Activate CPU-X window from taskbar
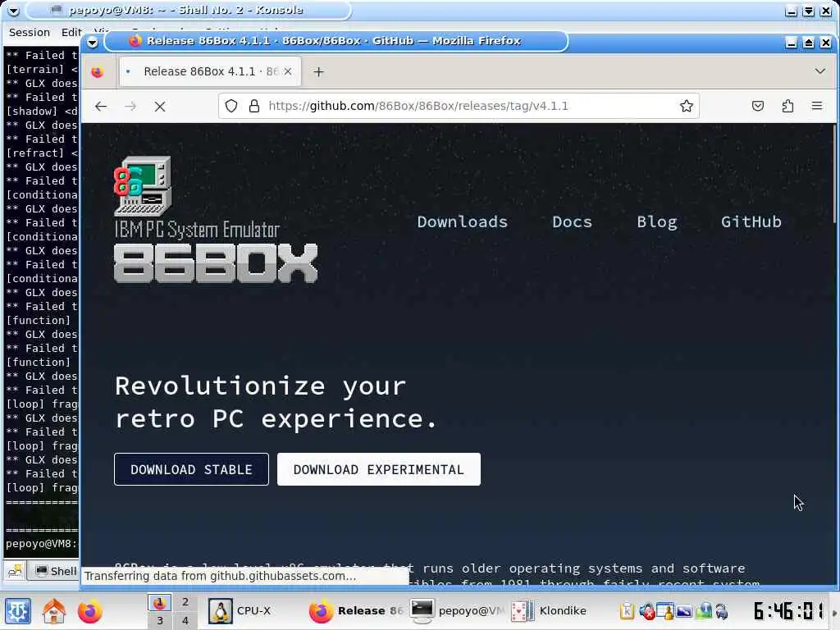The width and height of the screenshot is (840, 630). tap(242, 610)
